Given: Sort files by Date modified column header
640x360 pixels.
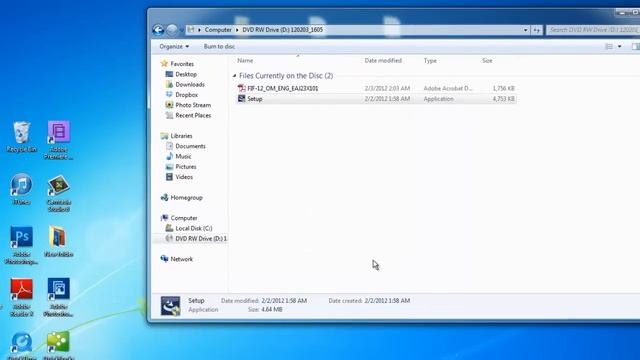Looking at the screenshot, I should (383, 60).
